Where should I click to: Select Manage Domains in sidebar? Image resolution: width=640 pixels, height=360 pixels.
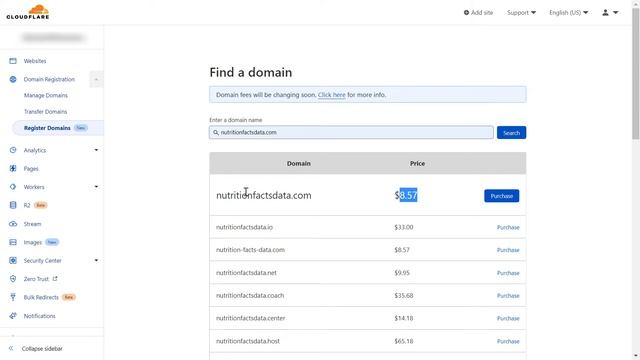(46, 95)
